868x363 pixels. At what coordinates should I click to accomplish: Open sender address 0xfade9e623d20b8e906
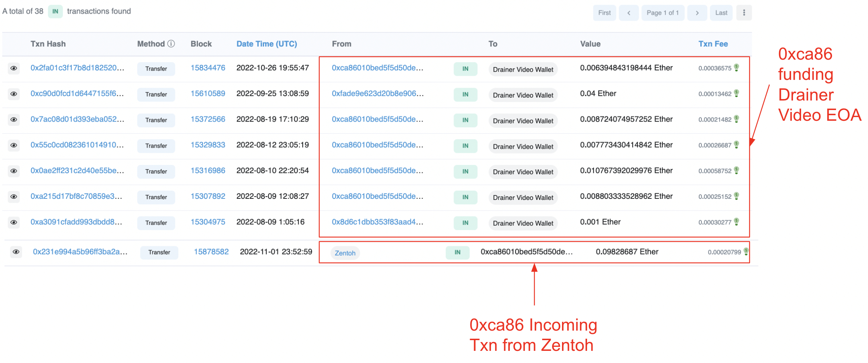[x=378, y=94]
